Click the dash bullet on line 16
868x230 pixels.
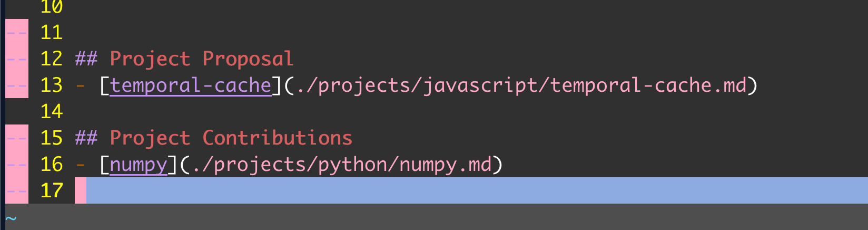81,165
